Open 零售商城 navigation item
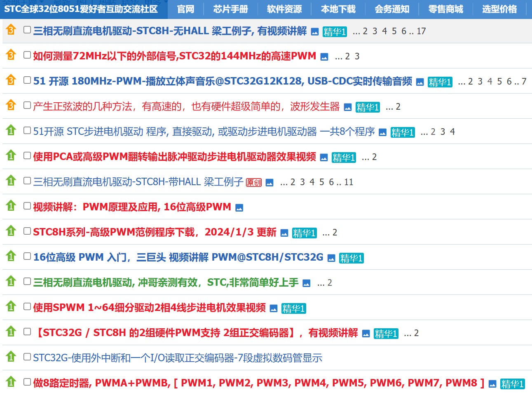Screen dimensions: 532x393 445,9
